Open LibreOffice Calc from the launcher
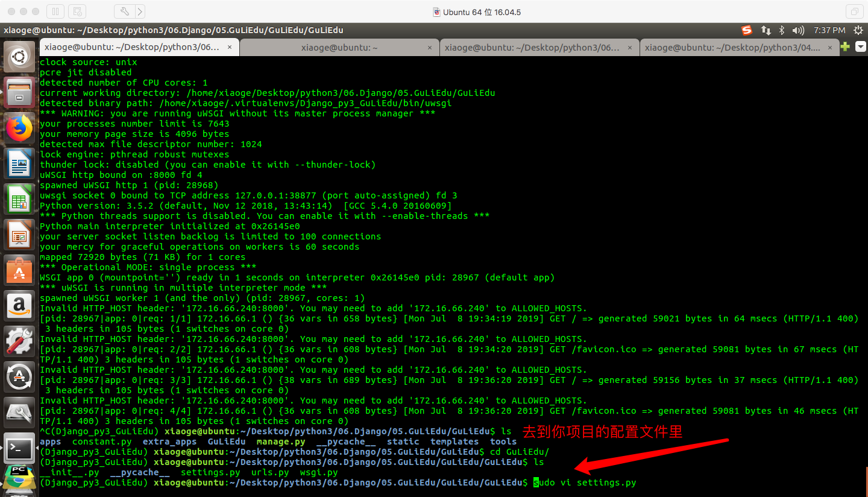The image size is (868, 497). click(19, 199)
